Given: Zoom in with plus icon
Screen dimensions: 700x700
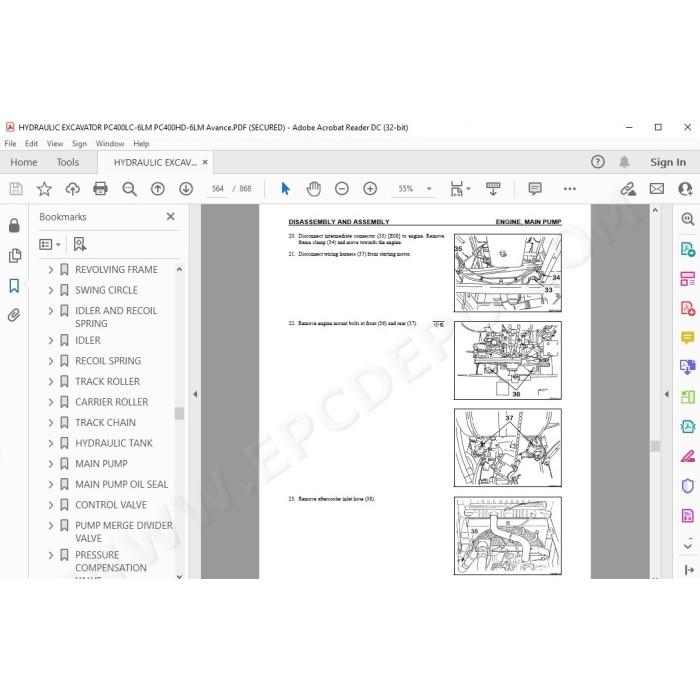Looking at the screenshot, I should point(370,189).
